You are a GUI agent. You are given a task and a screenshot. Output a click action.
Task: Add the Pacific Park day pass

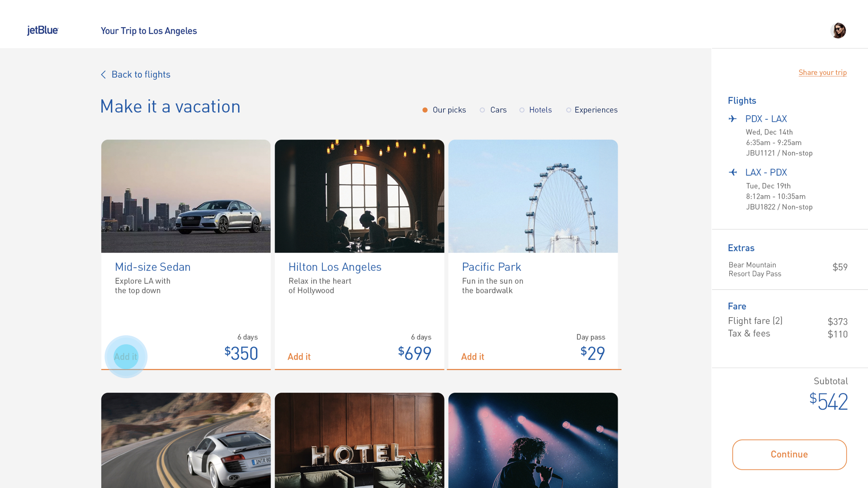pos(472,357)
